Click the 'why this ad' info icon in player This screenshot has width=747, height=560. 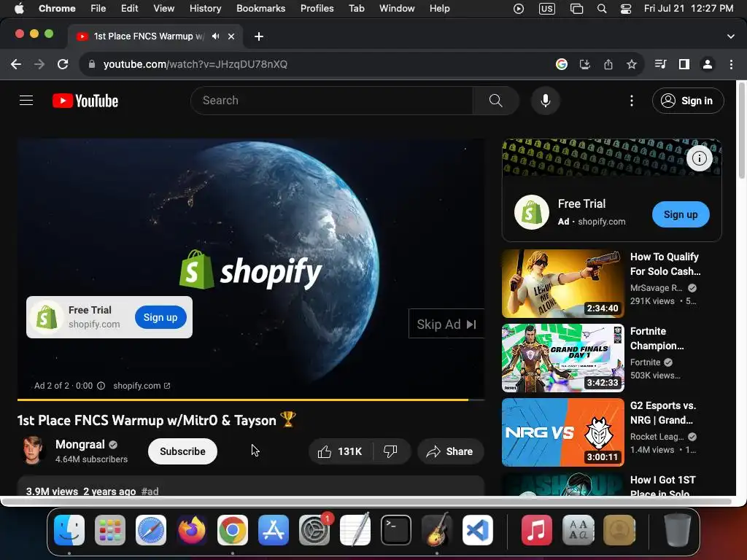(101, 386)
